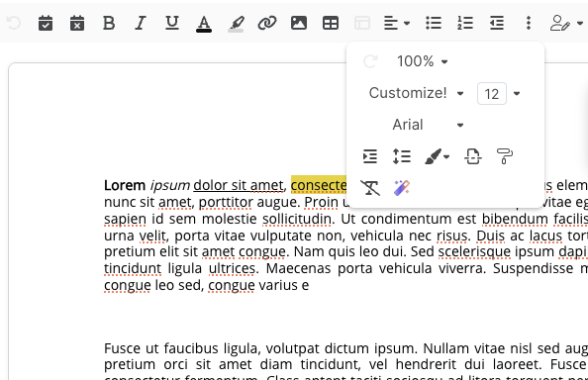Viewport: 588px width, 380px height.
Task: Open the line spacing tool
Action: coord(402,156)
